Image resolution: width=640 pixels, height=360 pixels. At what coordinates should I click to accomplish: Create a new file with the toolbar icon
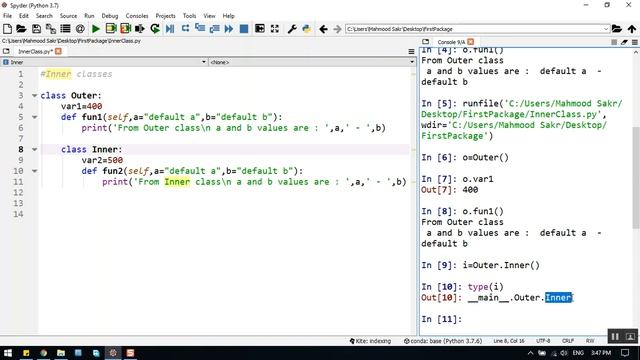pyautogui.click(x=7, y=29)
